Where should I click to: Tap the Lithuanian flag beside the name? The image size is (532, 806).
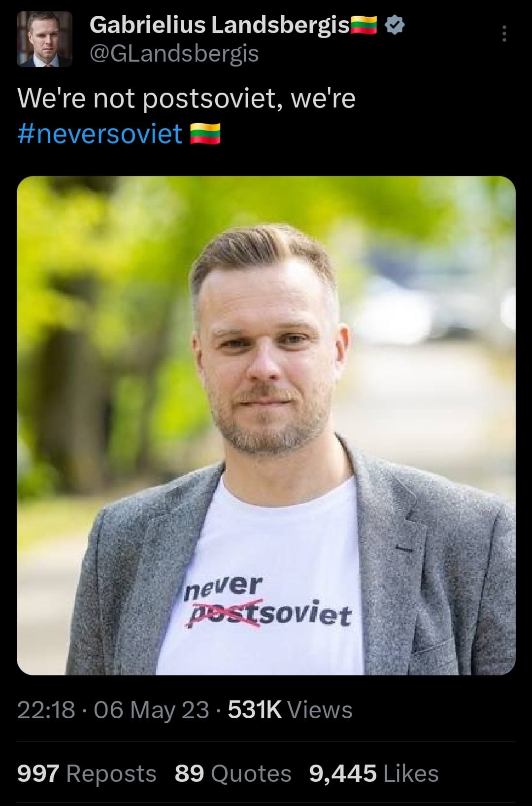pyautogui.click(x=364, y=25)
